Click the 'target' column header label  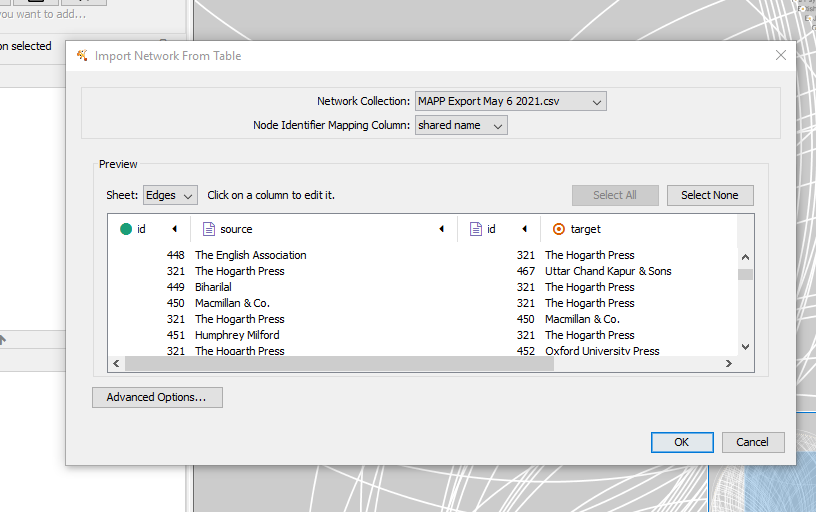[x=585, y=229]
